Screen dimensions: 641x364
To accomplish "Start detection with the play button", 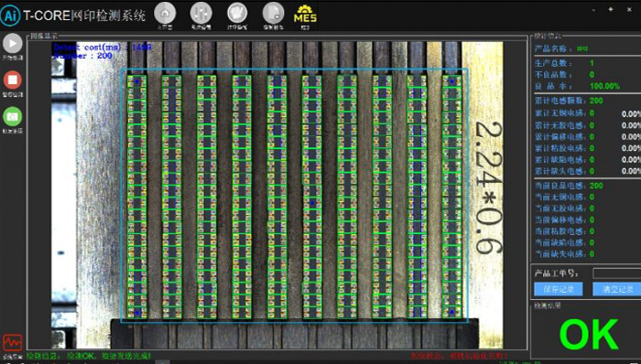I will pos(13,43).
